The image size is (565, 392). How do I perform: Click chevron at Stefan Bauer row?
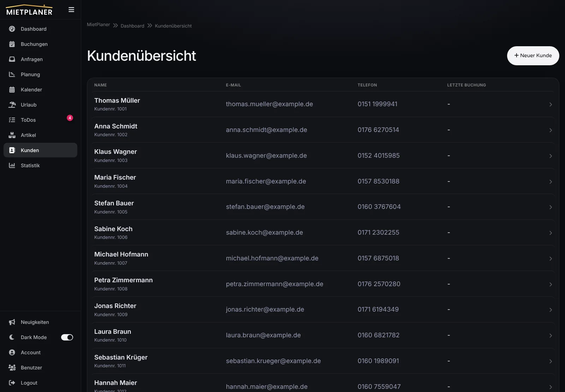pyautogui.click(x=551, y=207)
